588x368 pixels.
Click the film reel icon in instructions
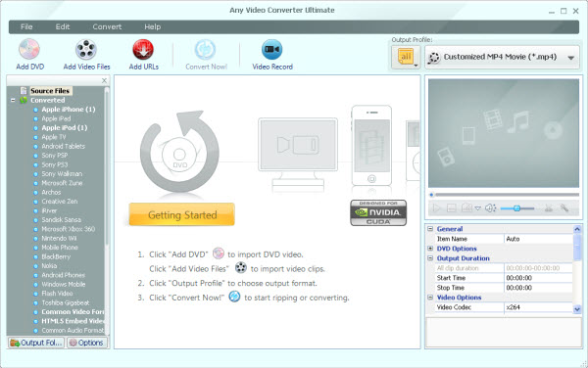coord(241,267)
